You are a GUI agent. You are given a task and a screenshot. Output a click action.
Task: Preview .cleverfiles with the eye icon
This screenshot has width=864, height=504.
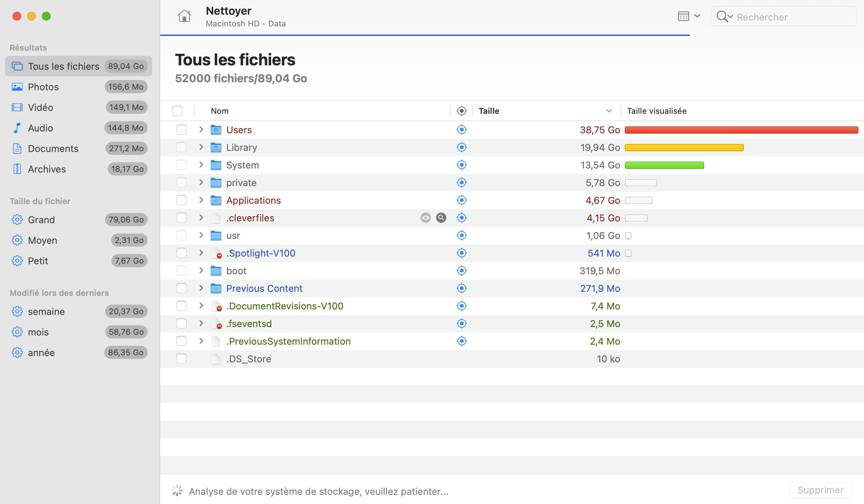click(x=425, y=218)
